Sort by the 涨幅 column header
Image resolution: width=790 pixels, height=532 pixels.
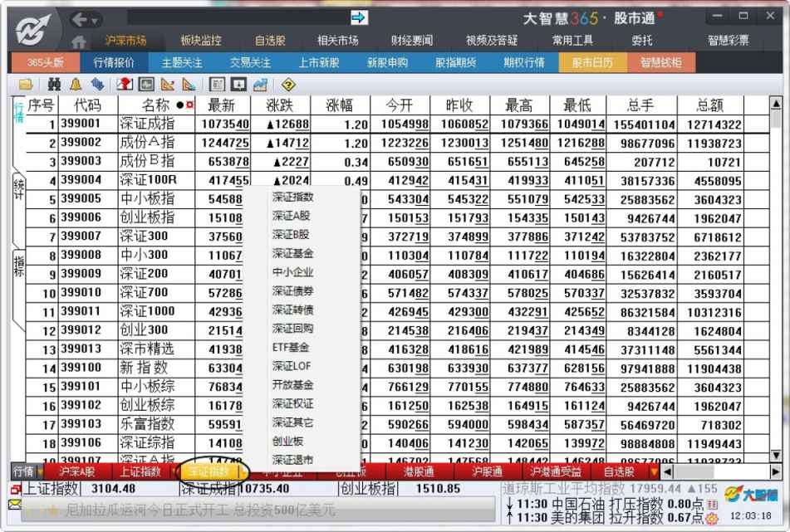(340, 105)
